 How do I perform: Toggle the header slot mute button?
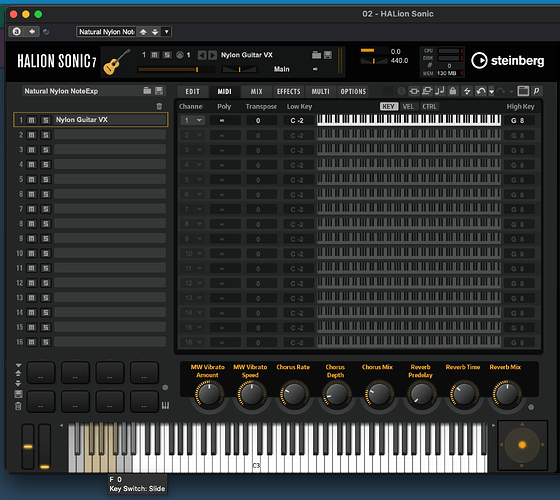155,55
